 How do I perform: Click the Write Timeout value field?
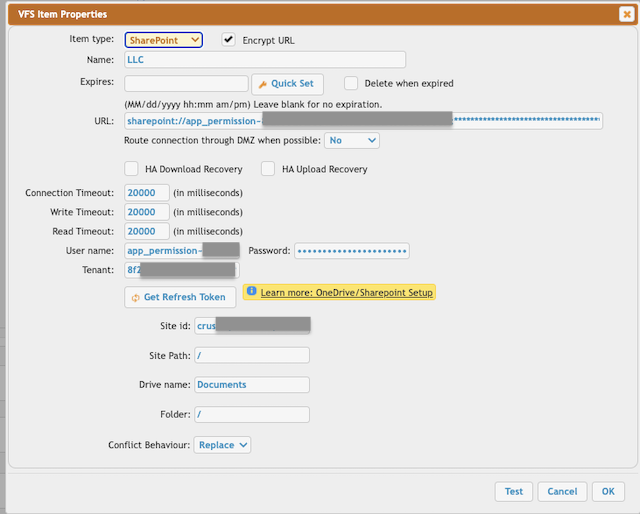coord(147,212)
